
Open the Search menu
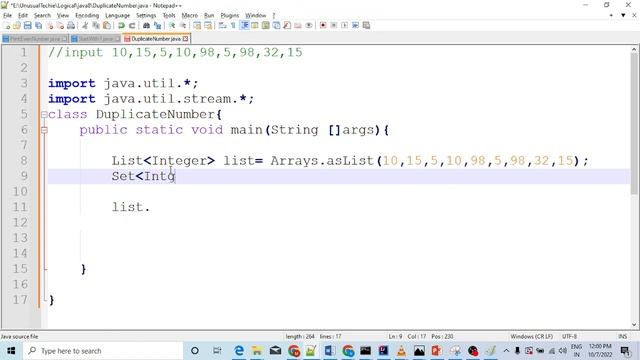click(x=42, y=16)
